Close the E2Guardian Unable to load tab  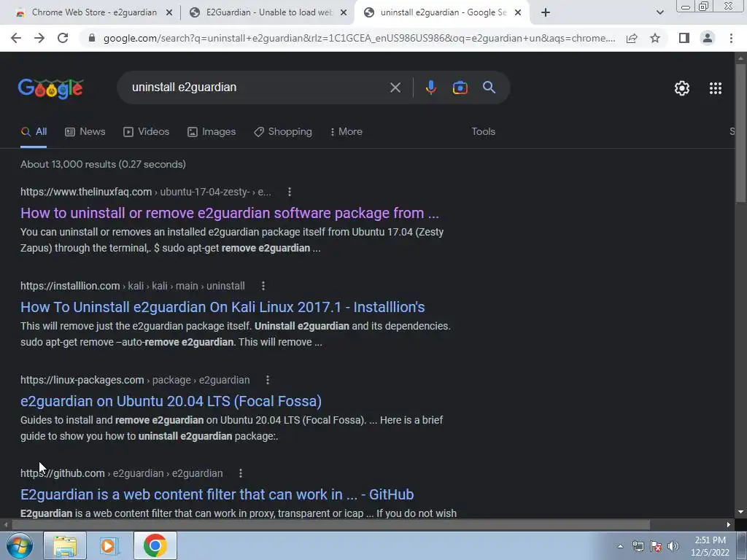pos(343,13)
